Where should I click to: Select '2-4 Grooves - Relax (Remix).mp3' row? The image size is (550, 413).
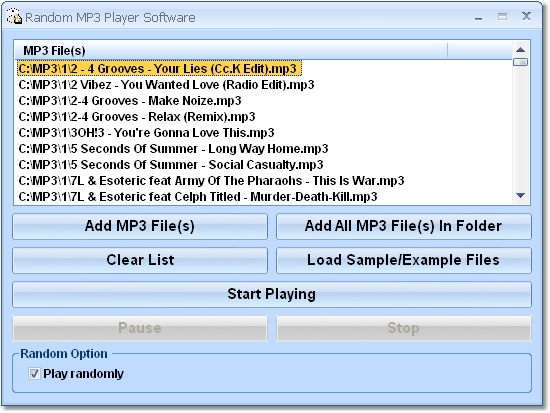tap(137, 117)
